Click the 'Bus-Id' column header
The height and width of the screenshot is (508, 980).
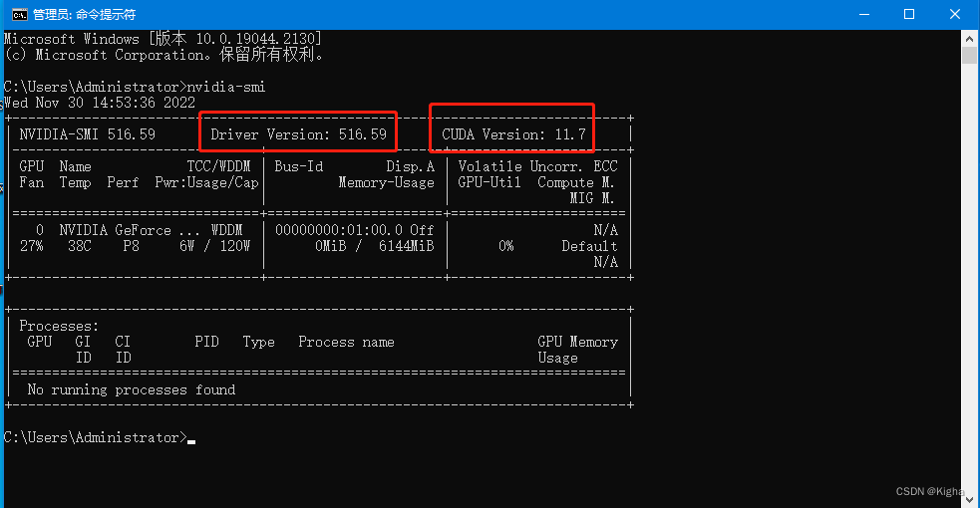pos(299,166)
